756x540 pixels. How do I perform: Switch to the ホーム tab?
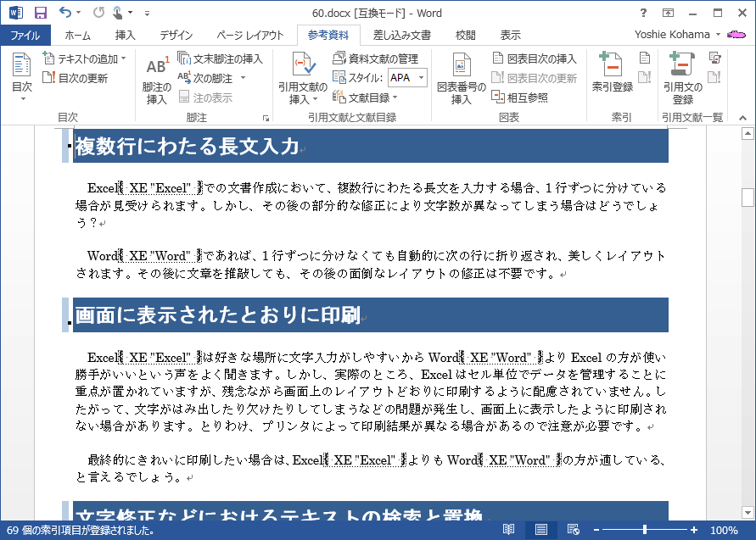click(77, 35)
